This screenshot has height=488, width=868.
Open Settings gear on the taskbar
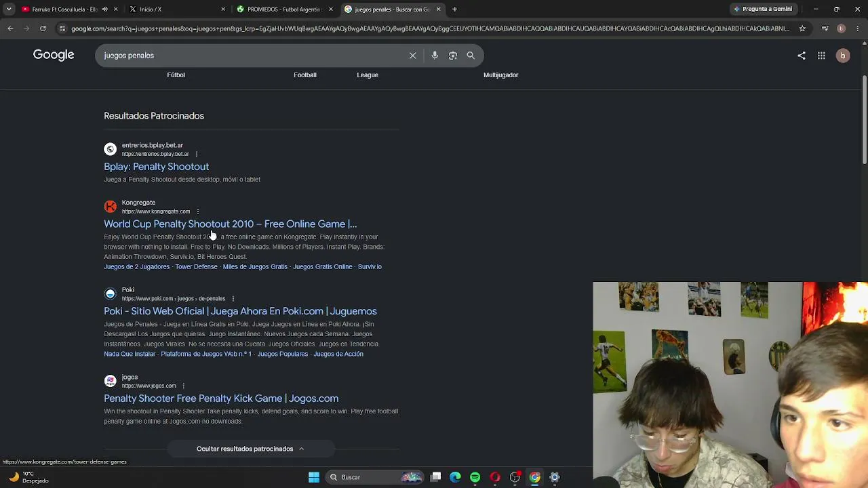(555, 477)
